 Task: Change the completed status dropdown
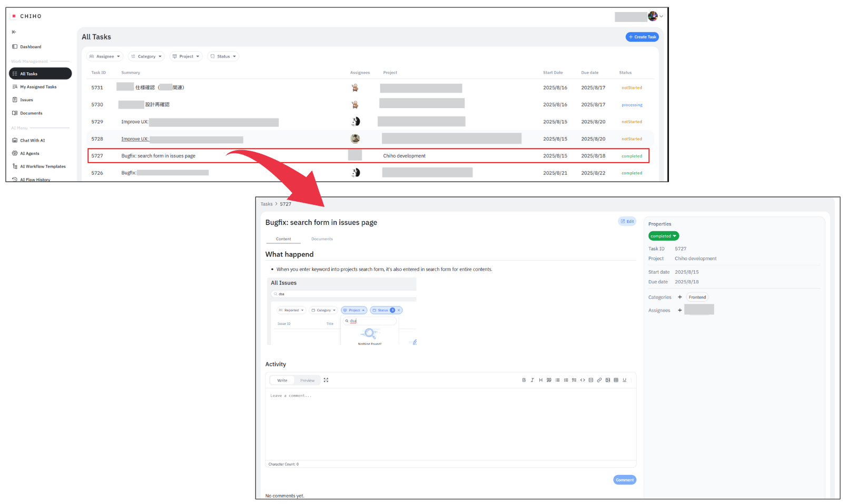[663, 236]
